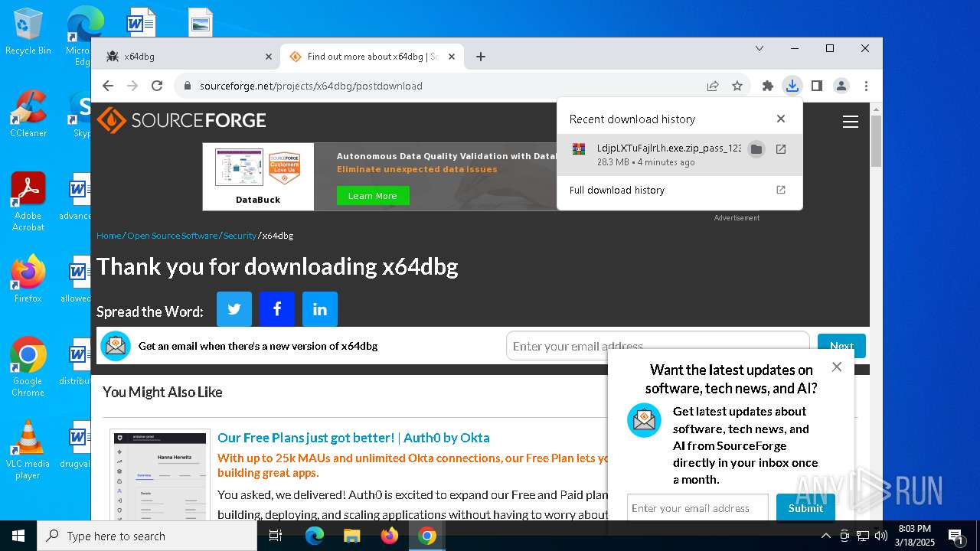
Task: Select LdjpLXTuFajlrLh.exe.zip download entry
Action: click(679, 155)
